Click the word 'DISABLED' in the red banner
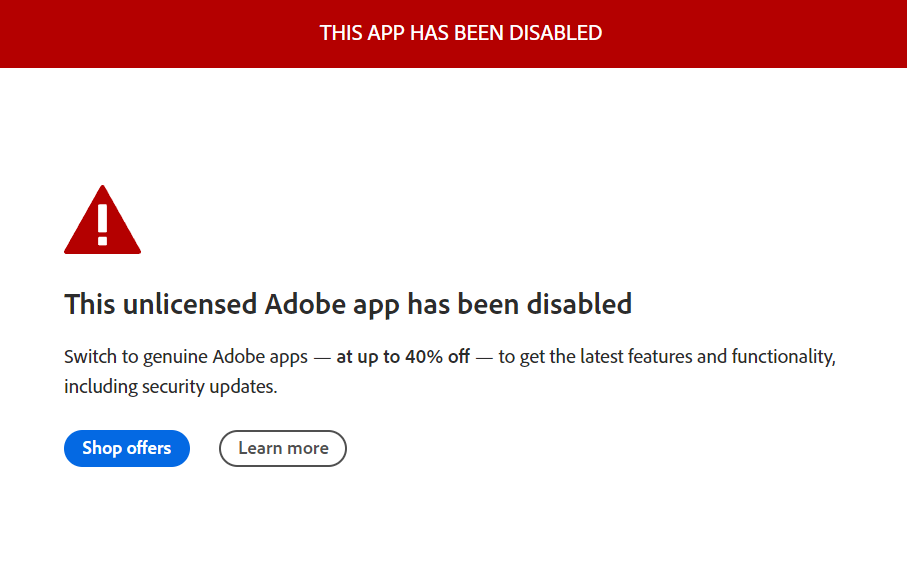Screen dimensions: 907x572 point(556,33)
